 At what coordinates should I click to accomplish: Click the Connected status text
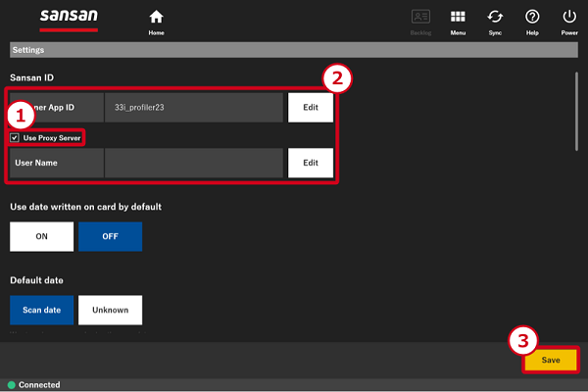(x=39, y=385)
